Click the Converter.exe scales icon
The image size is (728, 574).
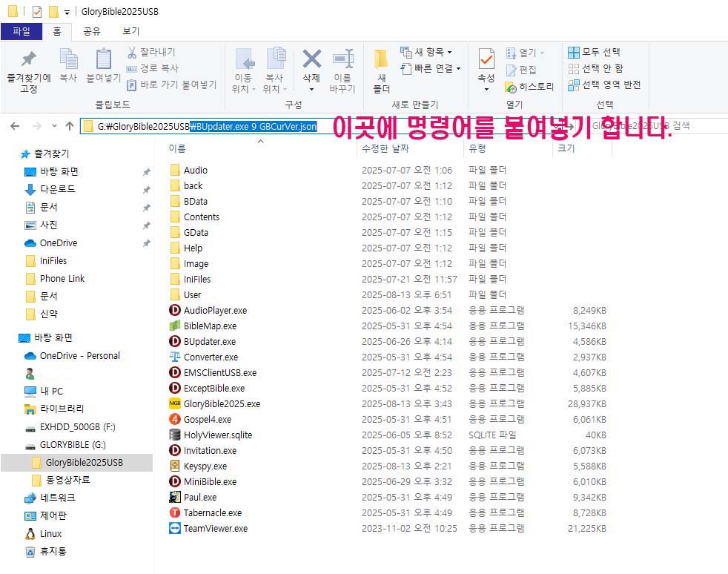point(174,357)
